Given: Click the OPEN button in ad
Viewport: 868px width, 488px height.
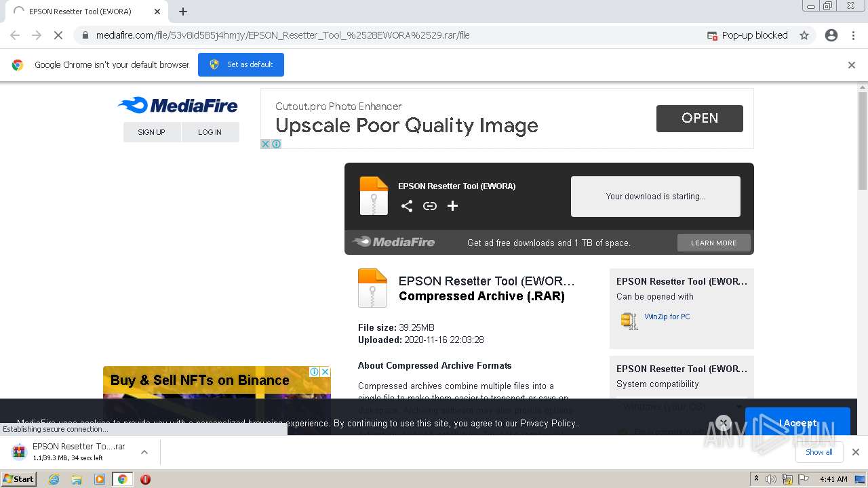Looking at the screenshot, I should [700, 119].
